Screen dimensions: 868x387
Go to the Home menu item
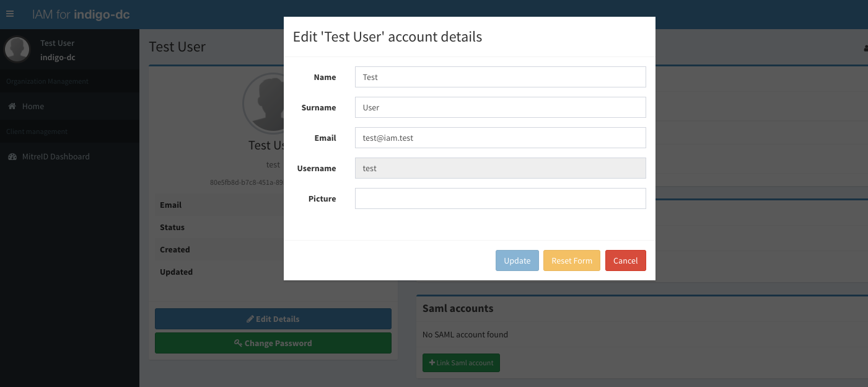[x=33, y=107]
